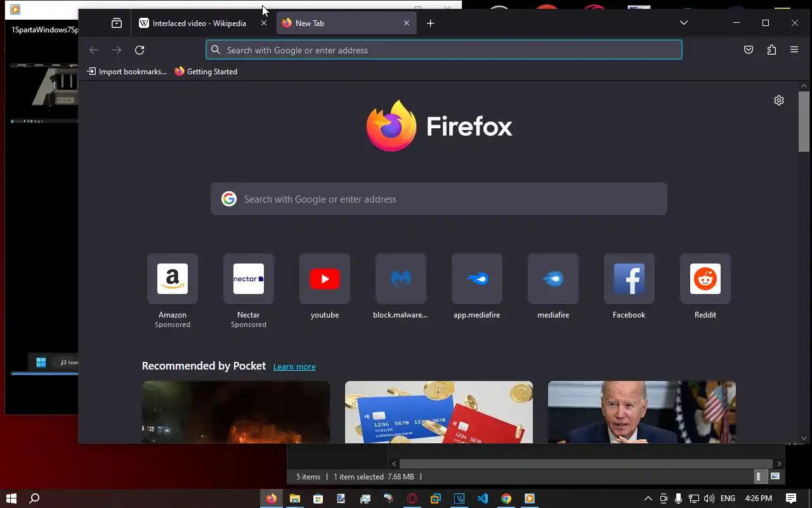
Task: Select the New Tab tab
Action: [x=348, y=23]
